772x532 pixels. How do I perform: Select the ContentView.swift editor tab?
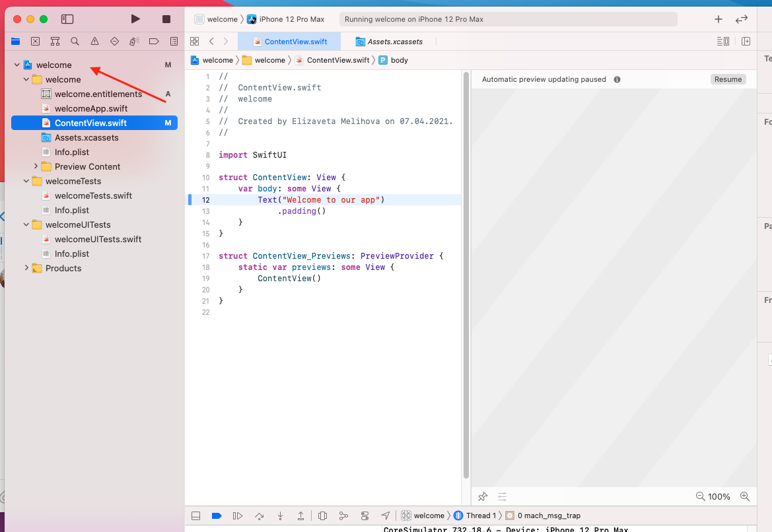pyautogui.click(x=295, y=42)
